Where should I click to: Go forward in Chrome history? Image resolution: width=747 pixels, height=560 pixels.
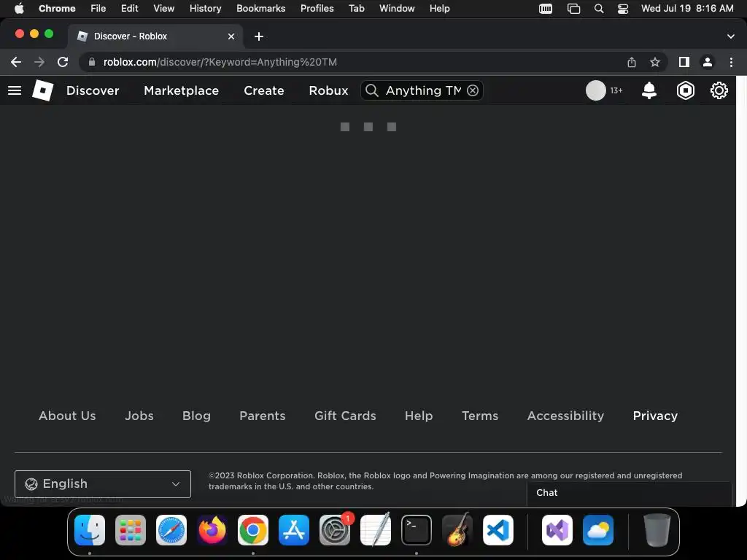pos(39,62)
